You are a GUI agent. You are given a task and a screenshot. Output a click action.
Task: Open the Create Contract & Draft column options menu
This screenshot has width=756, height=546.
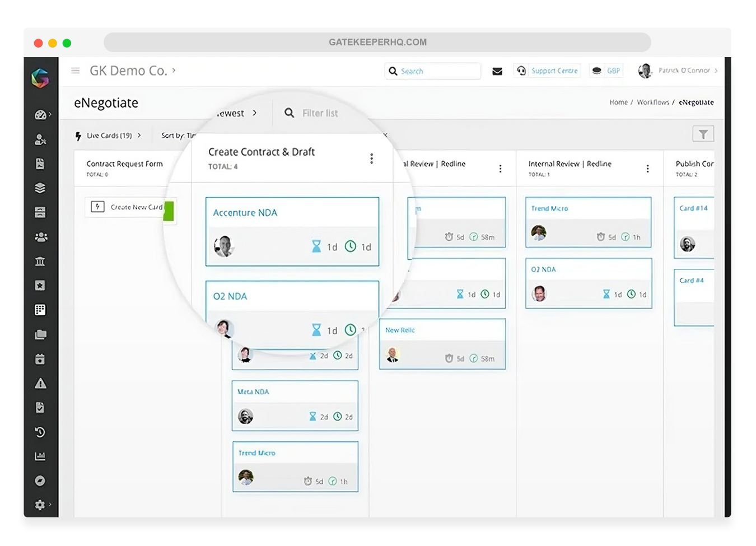coord(371,158)
